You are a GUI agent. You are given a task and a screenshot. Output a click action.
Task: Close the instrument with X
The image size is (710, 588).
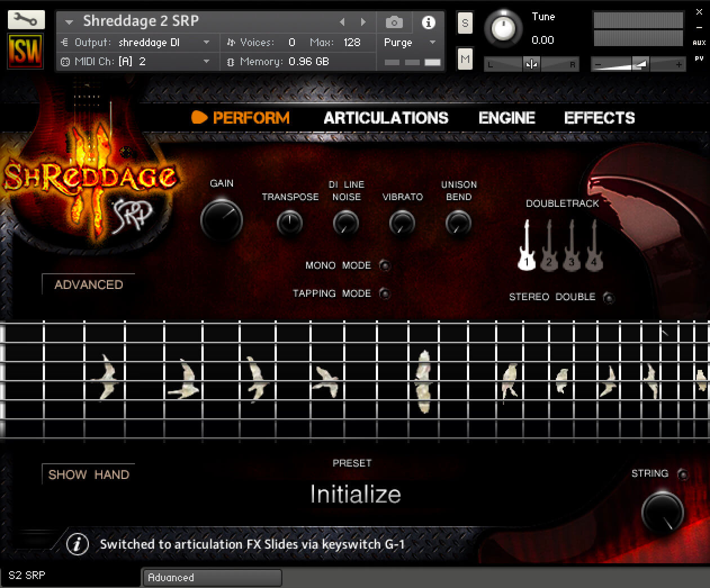point(699,11)
